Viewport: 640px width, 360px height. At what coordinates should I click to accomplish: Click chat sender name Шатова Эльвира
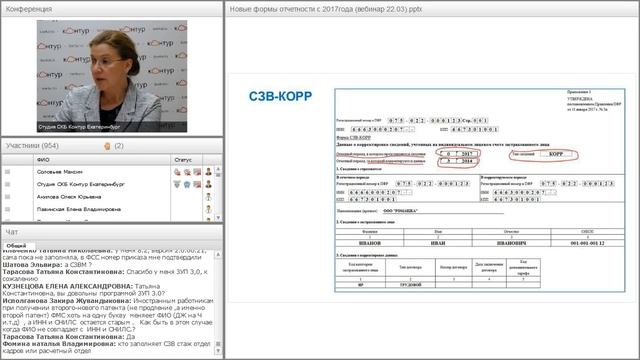pos(32,264)
